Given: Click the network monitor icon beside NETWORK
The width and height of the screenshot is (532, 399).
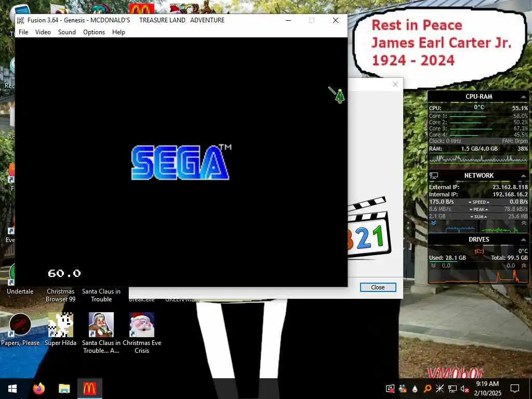Looking at the screenshot, I should coord(434,176).
